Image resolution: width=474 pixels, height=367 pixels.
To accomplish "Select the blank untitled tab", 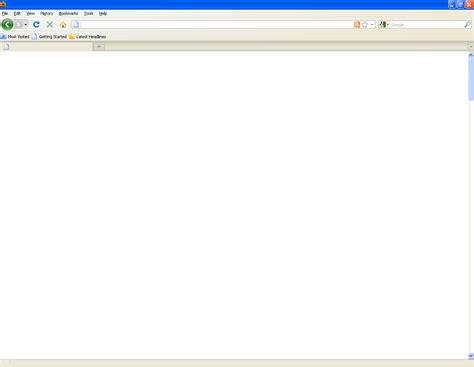I will (46, 47).
